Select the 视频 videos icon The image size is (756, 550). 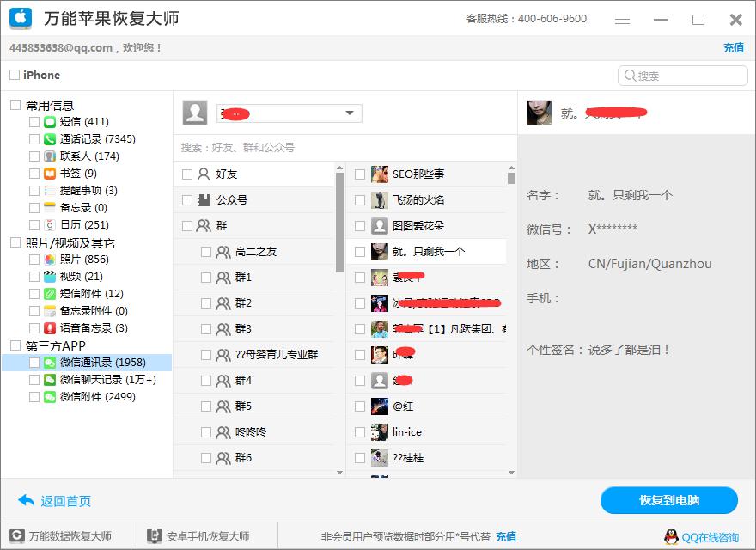click(x=50, y=277)
